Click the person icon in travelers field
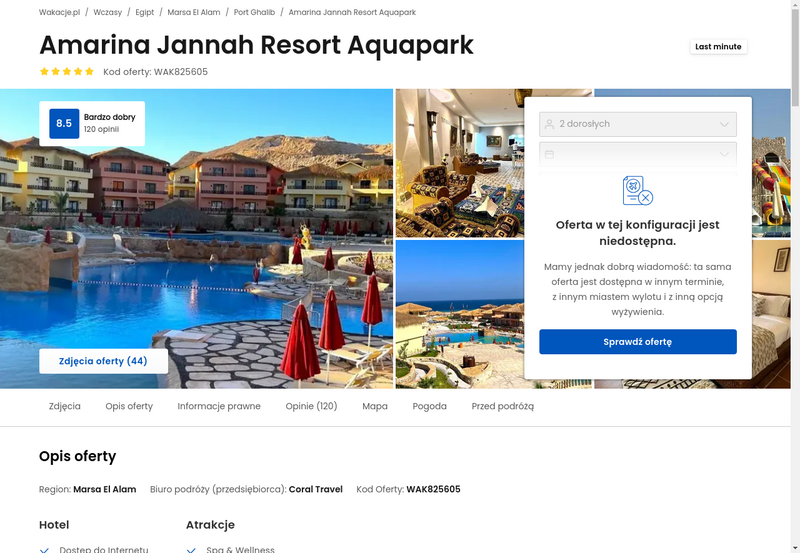 tap(549, 124)
